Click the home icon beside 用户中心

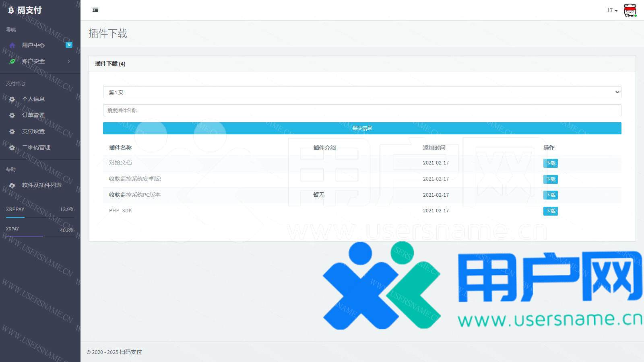click(x=12, y=45)
